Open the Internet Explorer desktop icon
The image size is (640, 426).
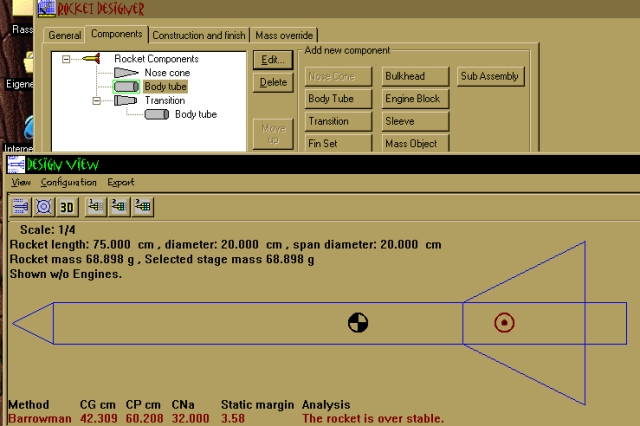pyautogui.click(x=29, y=127)
